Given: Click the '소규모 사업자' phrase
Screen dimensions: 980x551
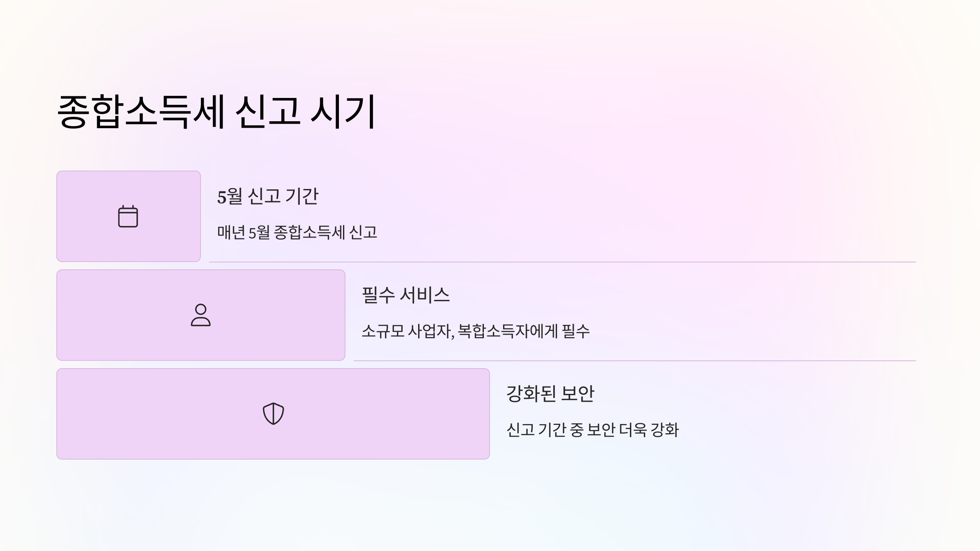Looking at the screenshot, I should click(407, 331).
